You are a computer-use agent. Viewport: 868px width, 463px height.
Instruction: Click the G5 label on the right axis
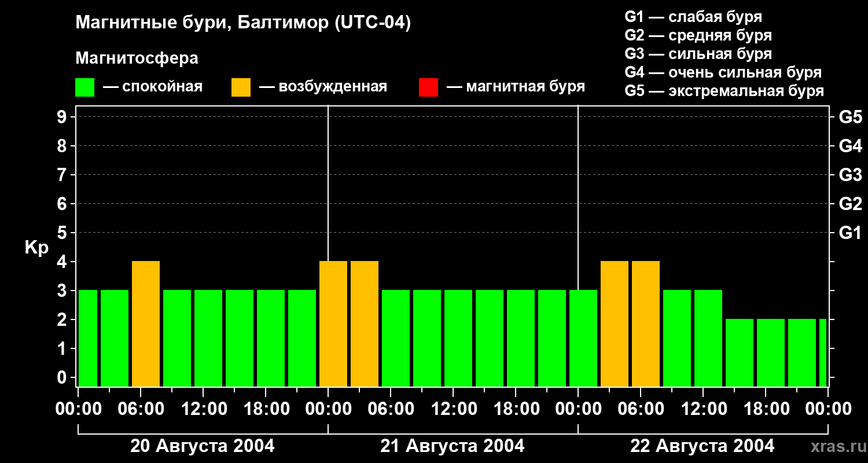[850, 117]
